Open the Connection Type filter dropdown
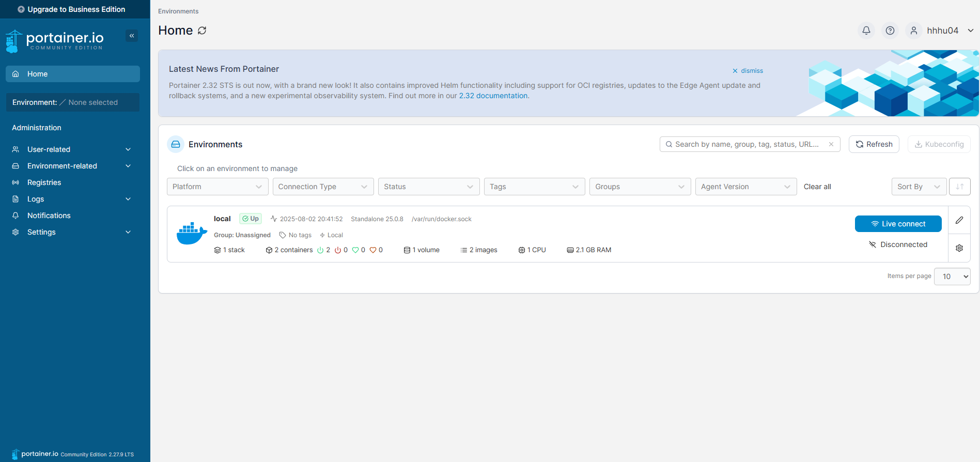 323,187
